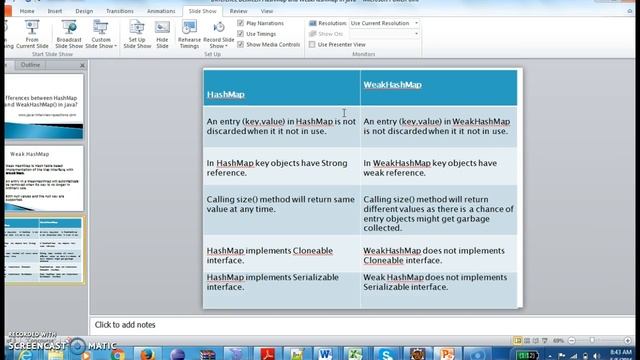Screen dimensions: 640x360
Task: Open Adobe Reader from taskbar
Action: click(x=267, y=354)
